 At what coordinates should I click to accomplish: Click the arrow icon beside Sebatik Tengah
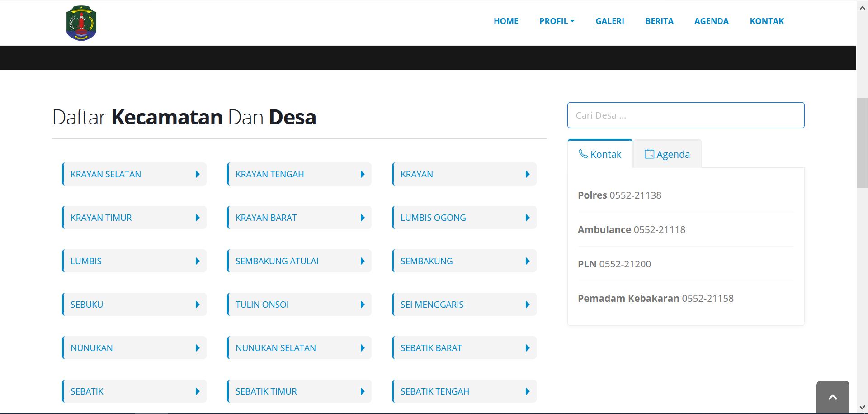pyautogui.click(x=528, y=391)
